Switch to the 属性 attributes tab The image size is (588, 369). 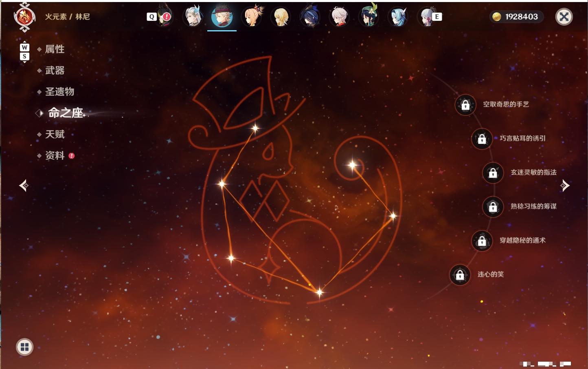55,49
